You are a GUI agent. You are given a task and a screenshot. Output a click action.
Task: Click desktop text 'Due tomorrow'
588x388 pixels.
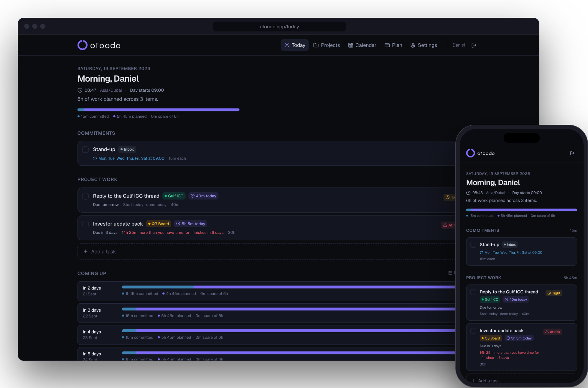pyautogui.click(x=106, y=205)
